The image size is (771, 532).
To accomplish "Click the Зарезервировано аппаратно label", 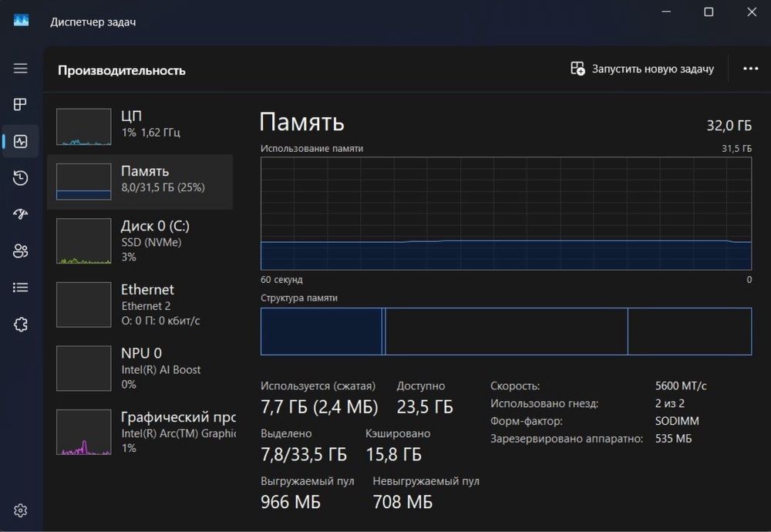I will tap(567, 439).
